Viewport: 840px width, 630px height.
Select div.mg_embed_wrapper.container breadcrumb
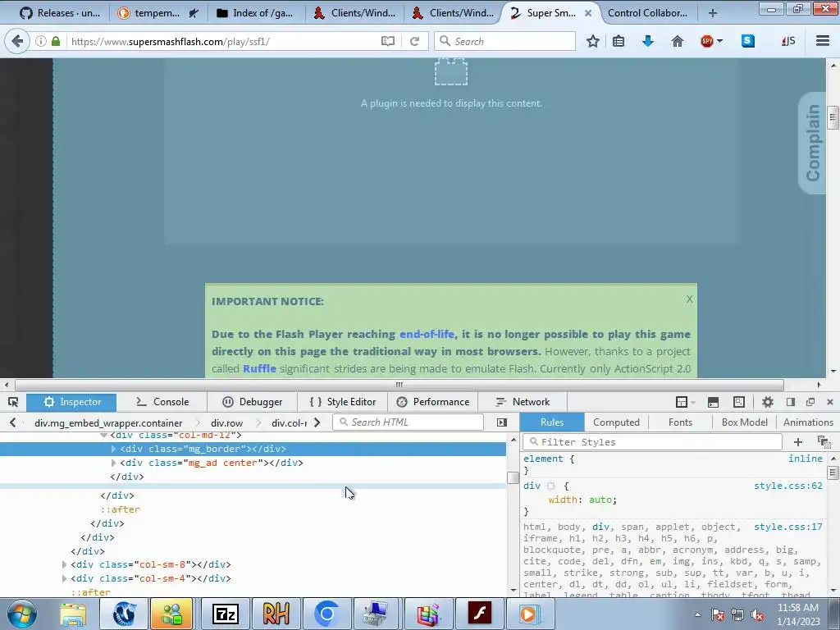pos(108,422)
